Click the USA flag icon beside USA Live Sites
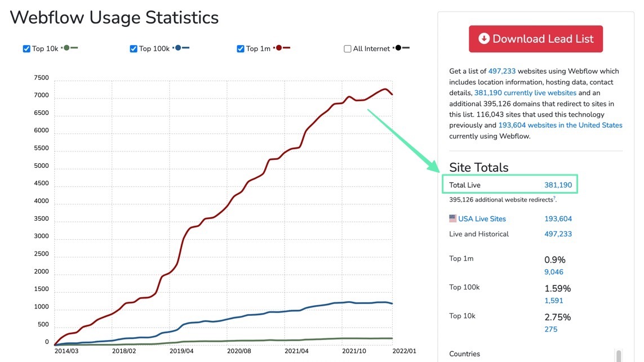The height and width of the screenshot is (362, 644). click(x=452, y=218)
